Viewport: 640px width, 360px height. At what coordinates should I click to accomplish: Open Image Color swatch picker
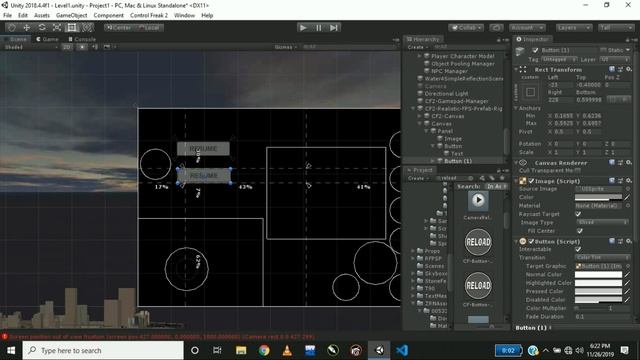click(598, 198)
